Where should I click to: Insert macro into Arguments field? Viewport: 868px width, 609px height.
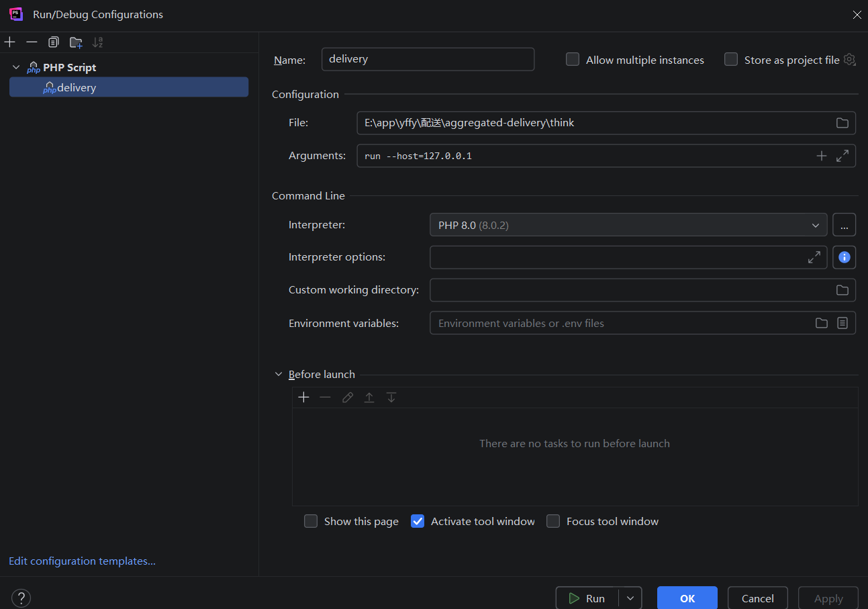click(821, 156)
